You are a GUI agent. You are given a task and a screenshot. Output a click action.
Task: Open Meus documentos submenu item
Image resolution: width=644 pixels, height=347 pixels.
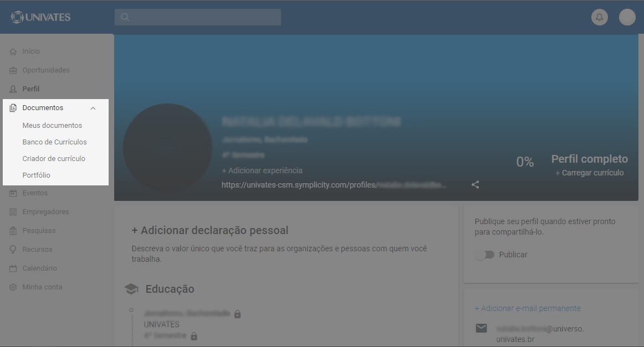click(52, 126)
